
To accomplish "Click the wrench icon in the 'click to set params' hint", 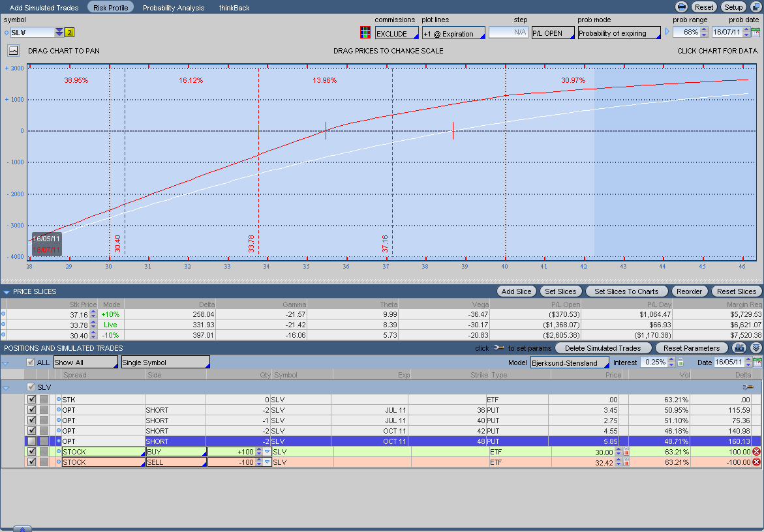I will tap(498, 348).
